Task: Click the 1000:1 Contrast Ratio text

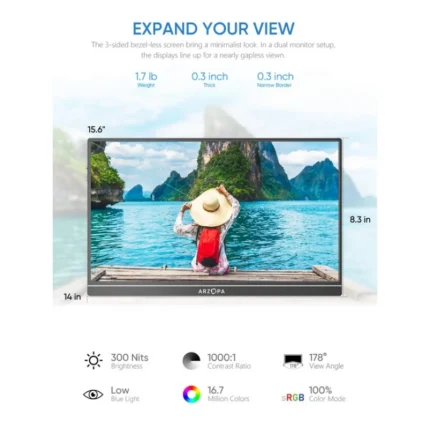Action: tap(229, 361)
